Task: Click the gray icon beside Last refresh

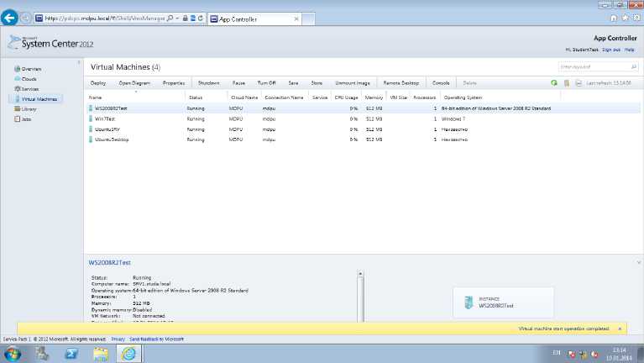Action: pyautogui.click(x=579, y=83)
